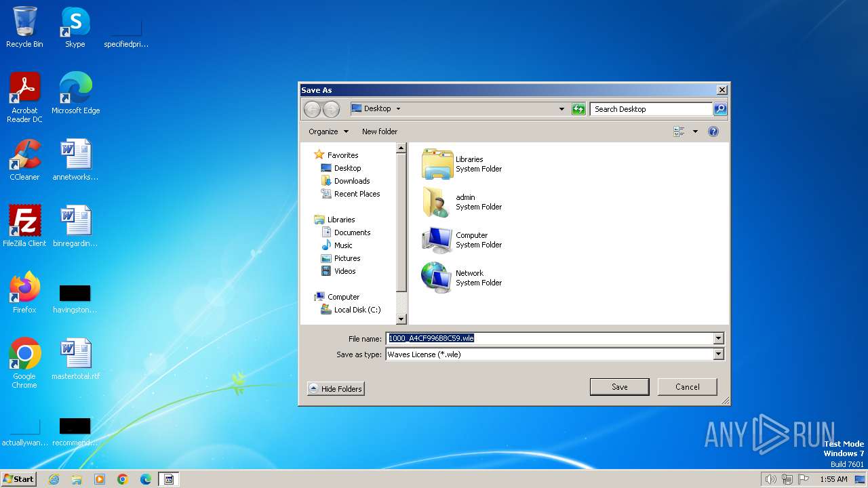
Task: Select Firefox desktop shortcut
Action: click(x=24, y=292)
